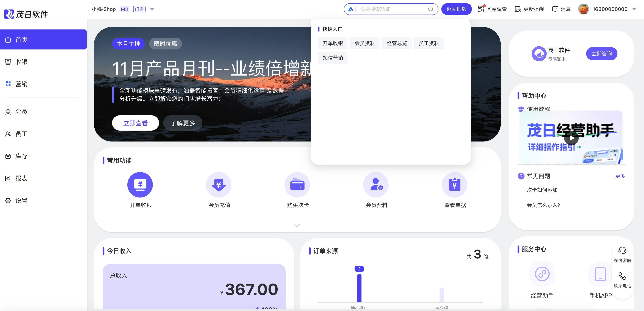Open 营销 in the sidebar menu

click(21, 84)
